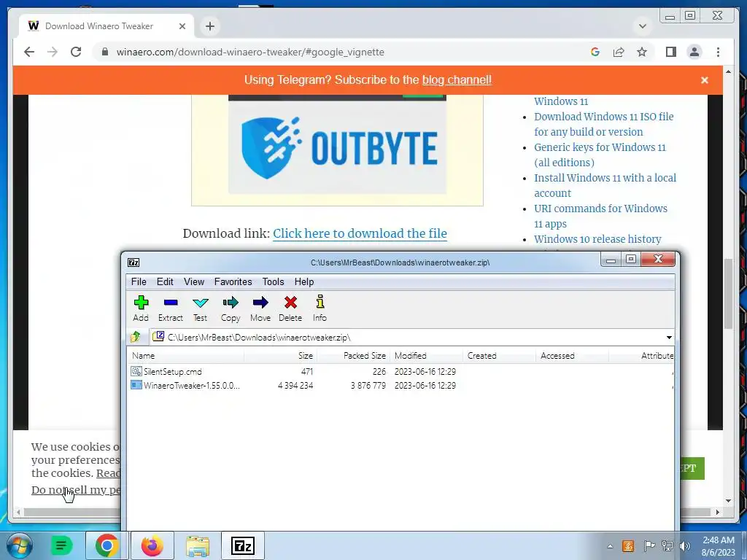Click the Move arrow icon in 7-Zip
The image size is (747, 560).
[x=260, y=303]
